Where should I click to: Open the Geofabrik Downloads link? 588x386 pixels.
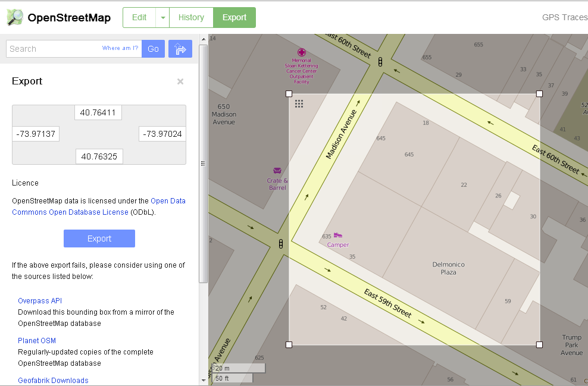click(x=53, y=381)
